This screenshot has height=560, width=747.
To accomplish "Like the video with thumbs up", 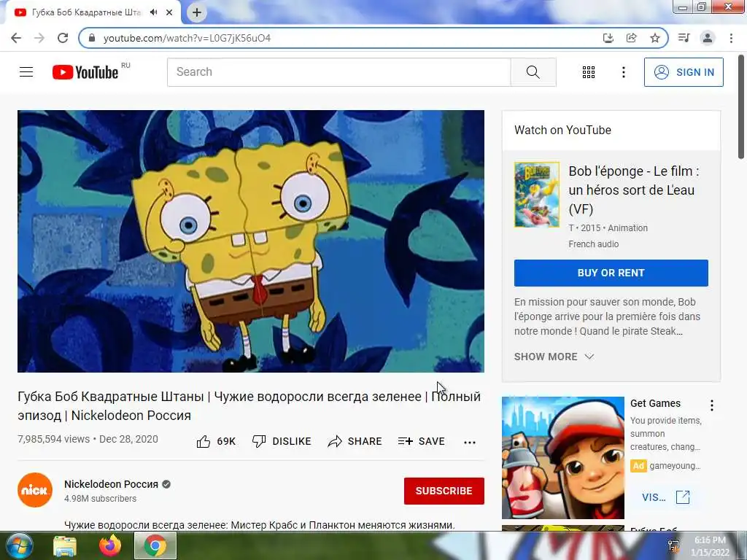I will (216, 441).
